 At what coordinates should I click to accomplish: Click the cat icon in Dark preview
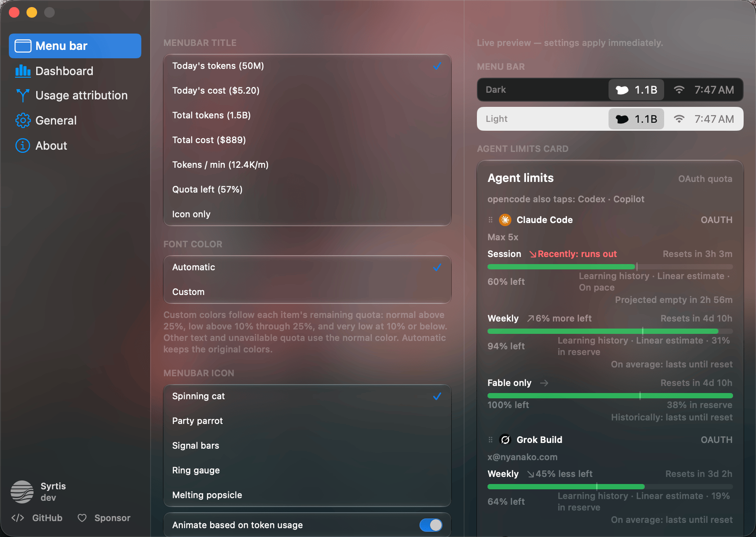(x=622, y=90)
